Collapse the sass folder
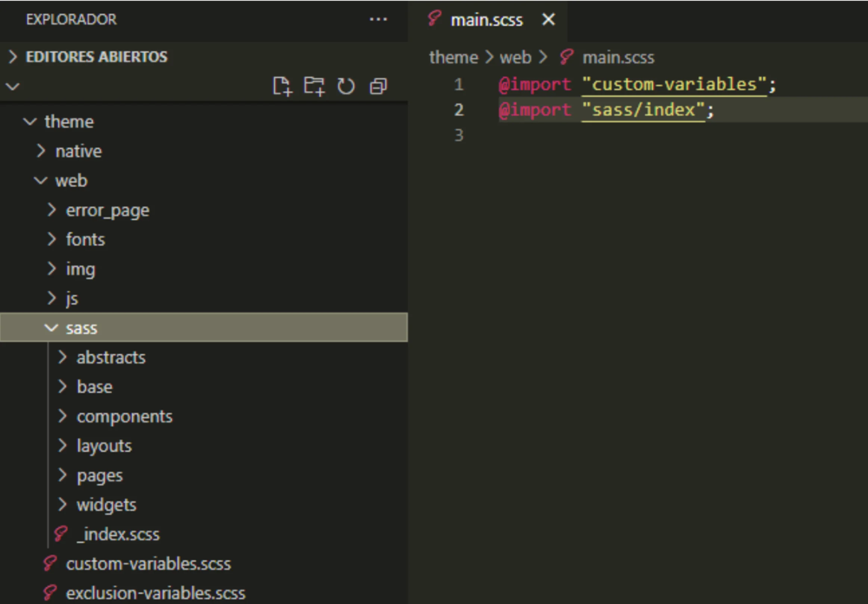 tap(82, 328)
